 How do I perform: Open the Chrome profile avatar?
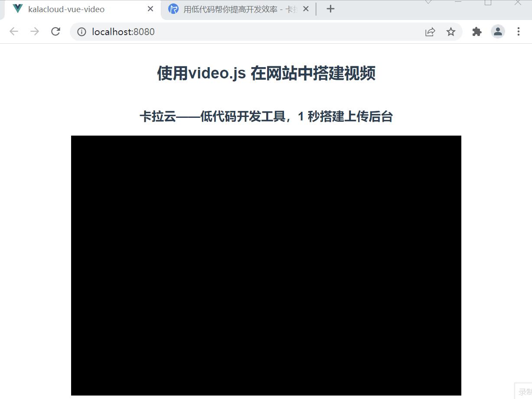click(x=498, y=31)
